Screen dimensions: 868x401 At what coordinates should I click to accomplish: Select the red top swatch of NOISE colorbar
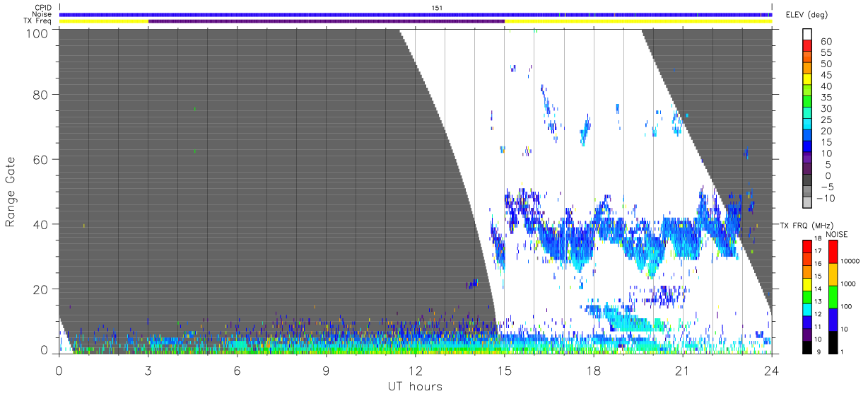pos(833,251)
